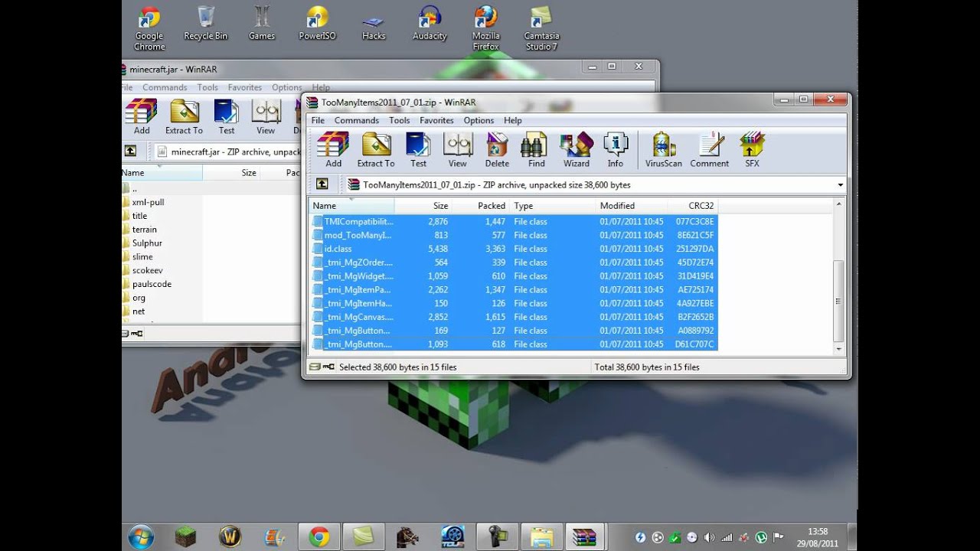Launch the Wizard tool
The height and width of the screenshot is (551, 980).
(577, 149)
